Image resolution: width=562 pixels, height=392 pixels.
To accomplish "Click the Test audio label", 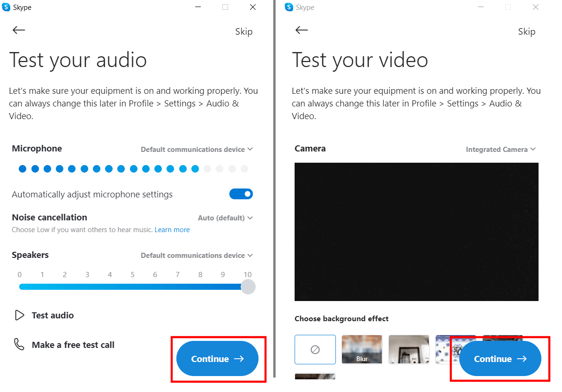I will [x=53, y=315].
